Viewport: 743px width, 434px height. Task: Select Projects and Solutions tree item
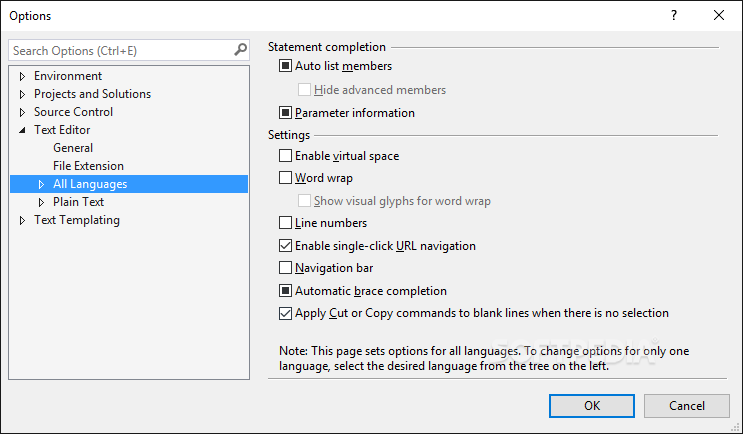coord(92,94)
